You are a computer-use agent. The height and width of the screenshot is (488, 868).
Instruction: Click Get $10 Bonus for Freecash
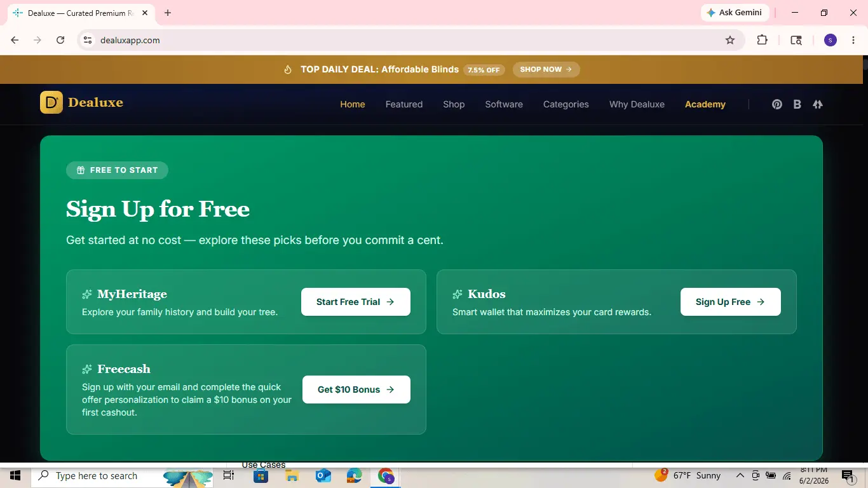[356, 390]
